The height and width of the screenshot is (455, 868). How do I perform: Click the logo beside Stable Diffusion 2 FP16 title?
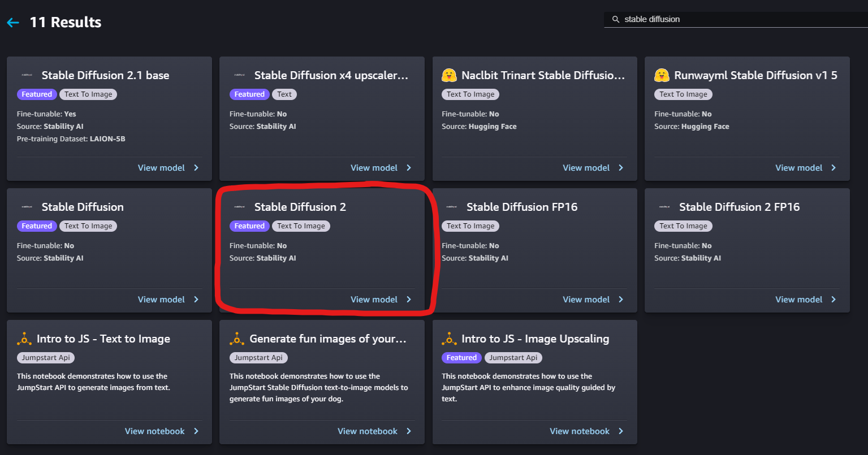(x=664, y=207)
